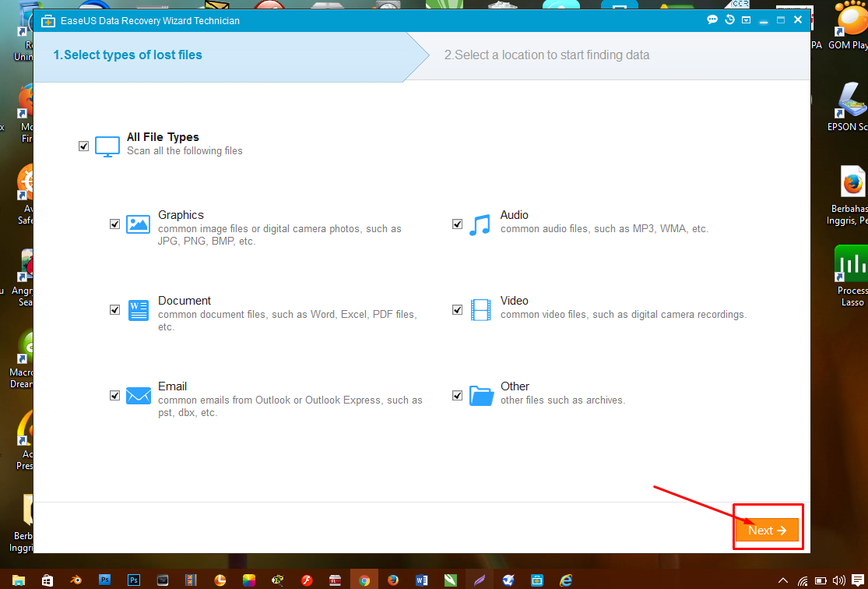This screenshot has height=589, width=868.
Task: Launch Blender from the taskbar
Action: (x=76, y=580)
